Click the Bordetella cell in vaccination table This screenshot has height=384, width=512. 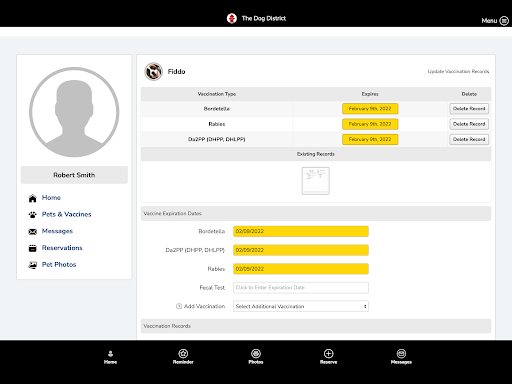click(x=217, y=109)
